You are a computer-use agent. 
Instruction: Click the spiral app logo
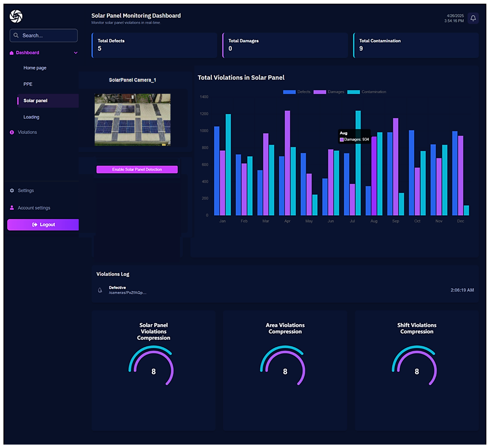(16, 16)
